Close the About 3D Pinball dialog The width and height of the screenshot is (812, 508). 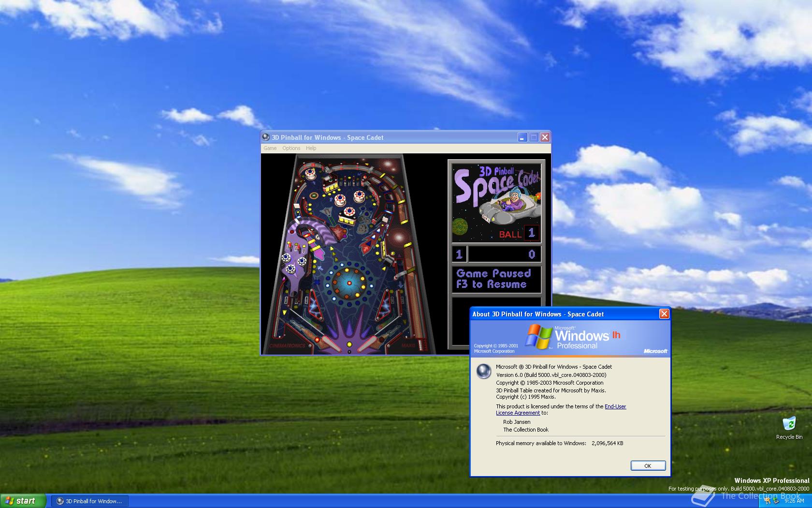point(664,314)
